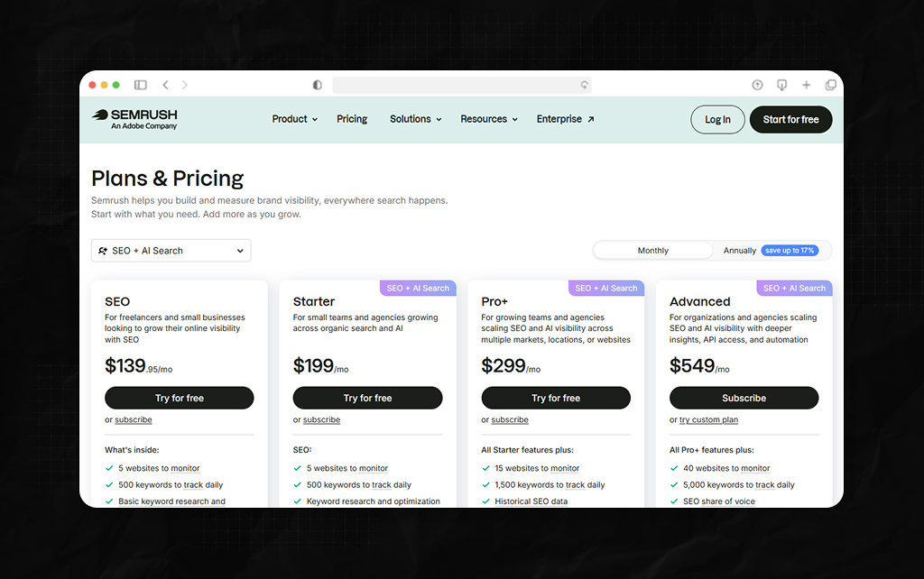Image resolution: width=924 pixels, height=579 pixels.
Task: Click the $139.95/mo price text
Action: click(138, 366)
